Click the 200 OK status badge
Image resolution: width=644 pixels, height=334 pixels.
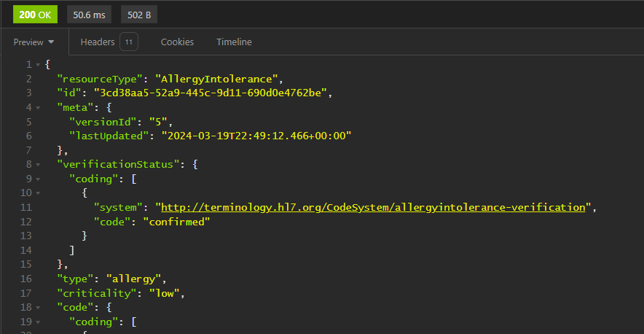point(35,15)
